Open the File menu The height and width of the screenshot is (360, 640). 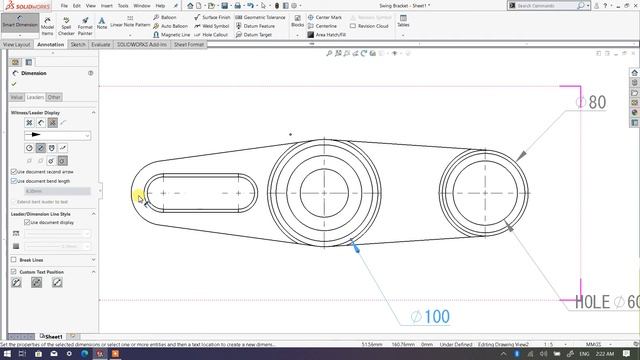(x=64, y=6)
